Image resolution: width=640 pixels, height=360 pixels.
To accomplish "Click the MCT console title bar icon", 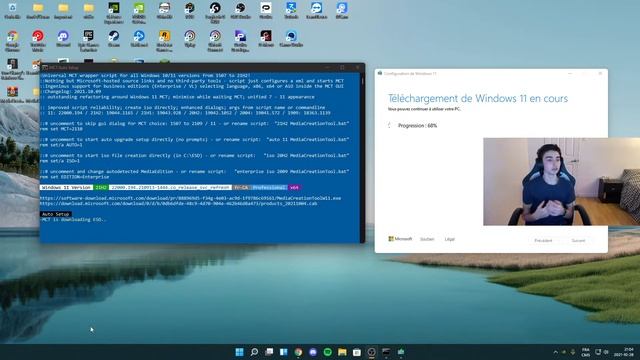I will (45, 67).
